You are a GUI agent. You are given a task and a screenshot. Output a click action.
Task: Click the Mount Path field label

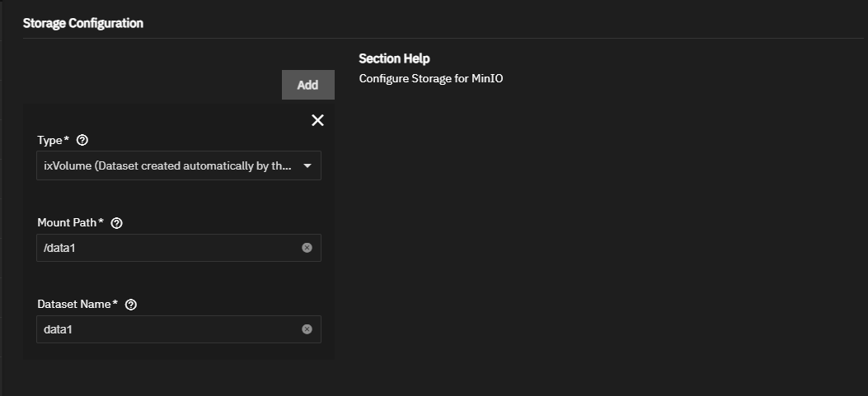click(70, 223)
